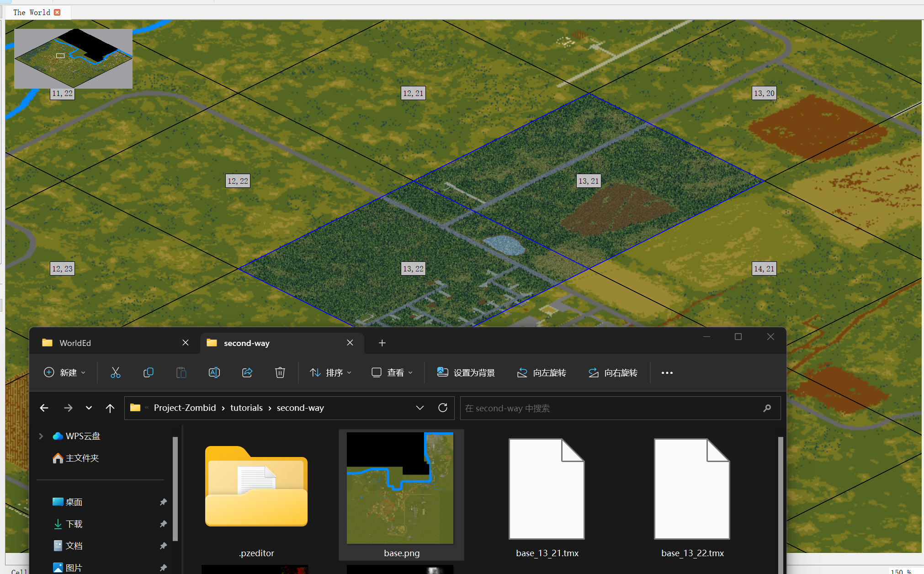Open the three-dot more options menu
This screenshot has height=574, width=924.
click(667, 372)
